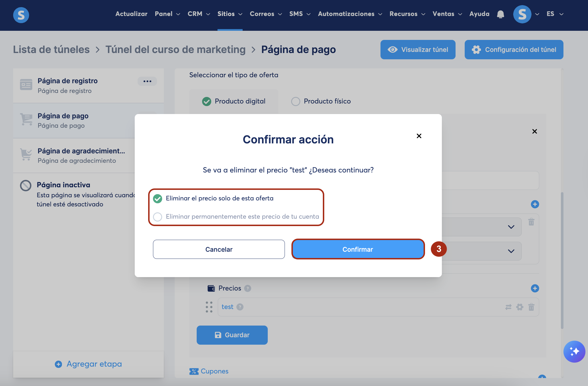Click Lista de túneles breadcrumb link
Image resolution: width=588 pixels, height=386 pixels.
tap(51, 50)
